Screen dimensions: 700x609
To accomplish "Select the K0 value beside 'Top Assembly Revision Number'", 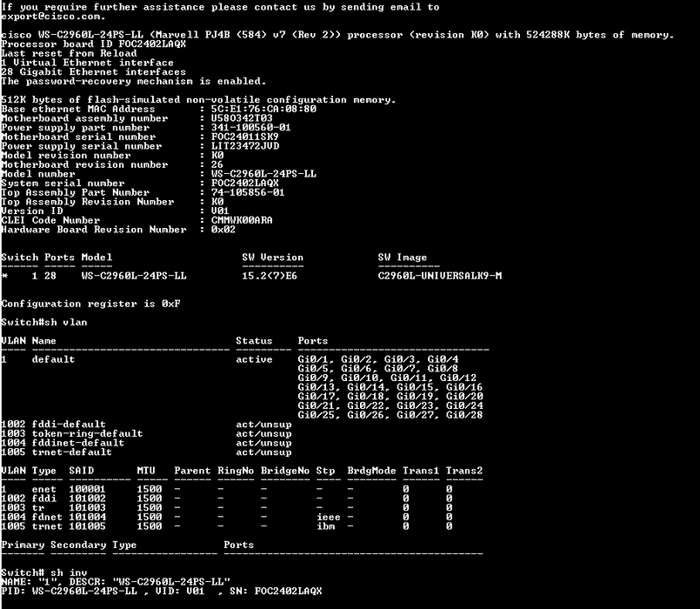I will [x=217, y=203].
